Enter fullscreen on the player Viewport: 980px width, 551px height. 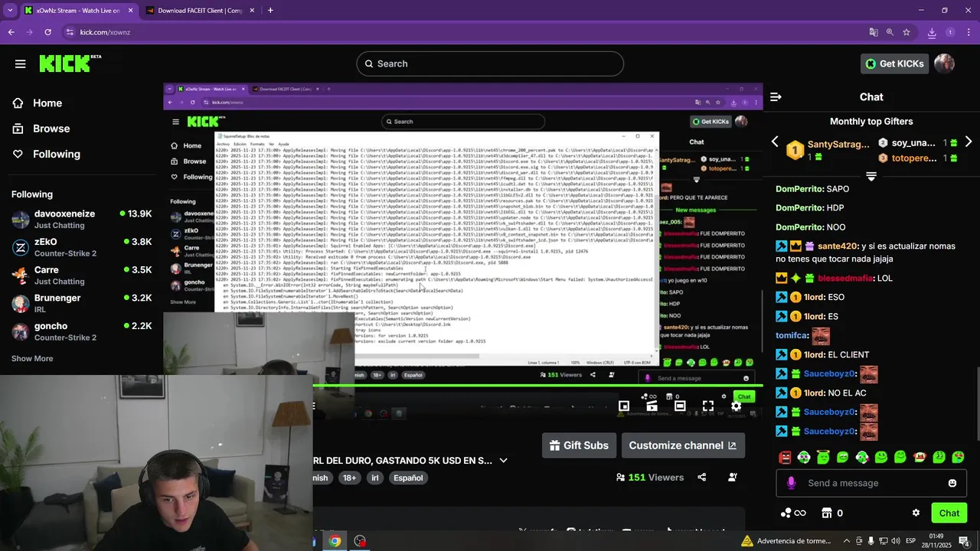[707, 406]
